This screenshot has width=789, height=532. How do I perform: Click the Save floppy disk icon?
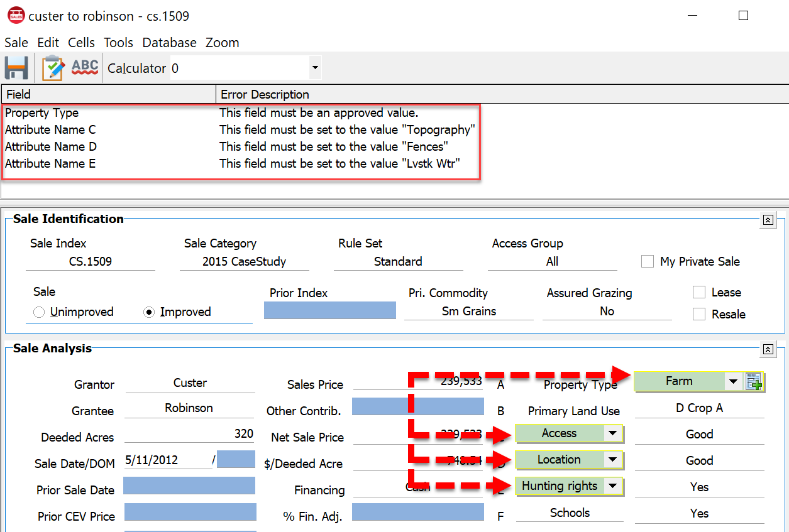16,67
